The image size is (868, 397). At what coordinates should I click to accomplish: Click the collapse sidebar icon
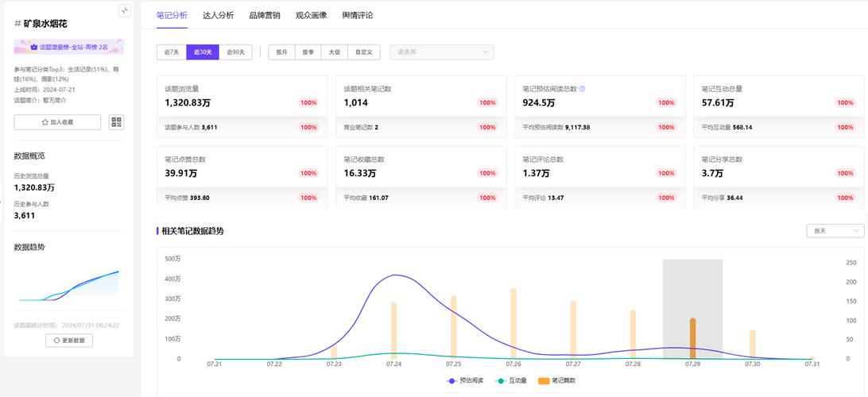[x=124, y=10]
